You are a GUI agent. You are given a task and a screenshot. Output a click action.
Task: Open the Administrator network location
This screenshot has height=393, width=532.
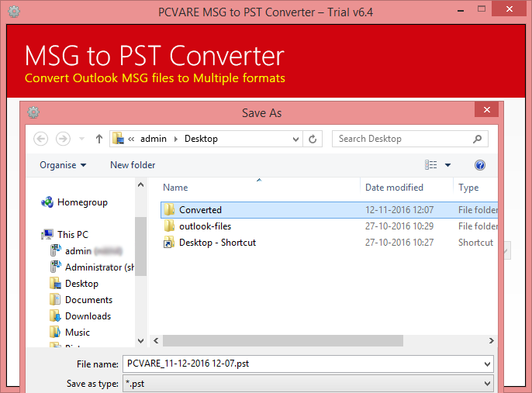coord(92,267)
